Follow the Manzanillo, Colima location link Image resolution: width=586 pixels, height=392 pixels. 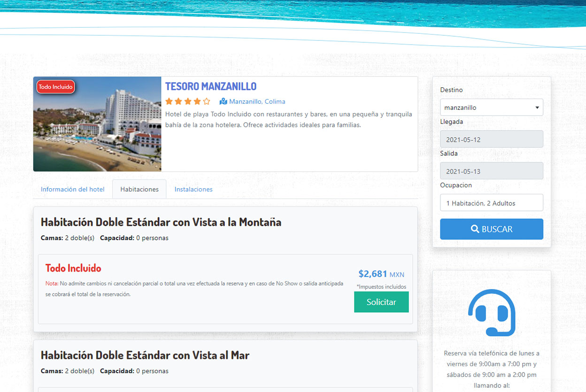tap(257, 101)
